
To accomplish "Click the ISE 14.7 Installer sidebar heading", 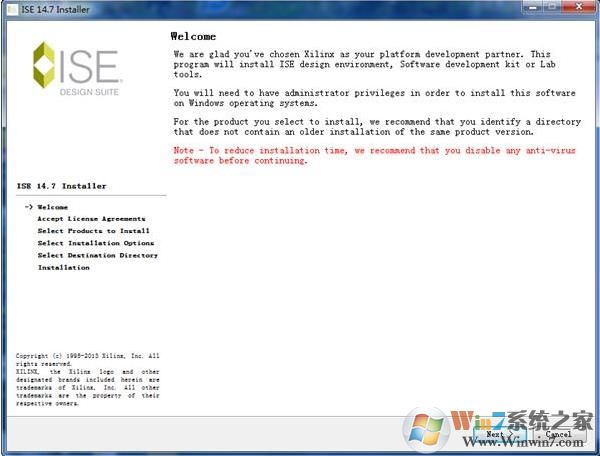I will (61, 186).
